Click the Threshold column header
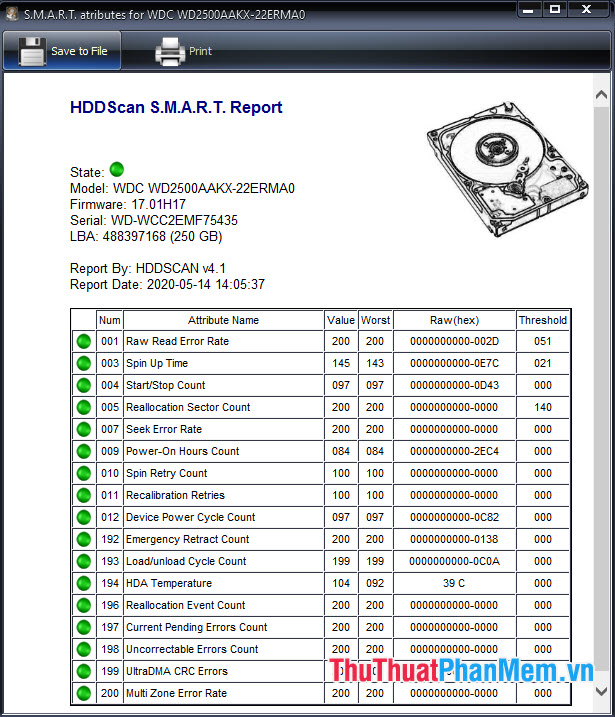Image resolution: width=615 pixels, height=717 pixels. (543, 321)
